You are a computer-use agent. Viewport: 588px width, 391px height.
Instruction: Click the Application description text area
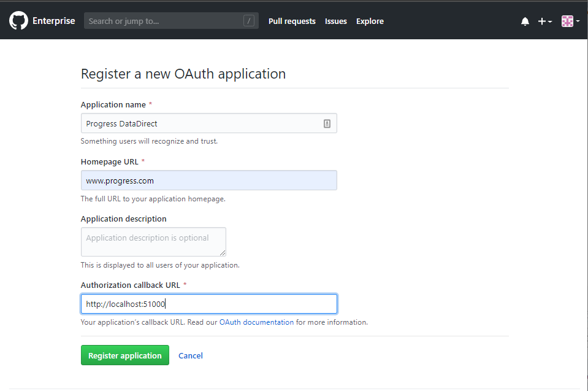pos(153,242)
